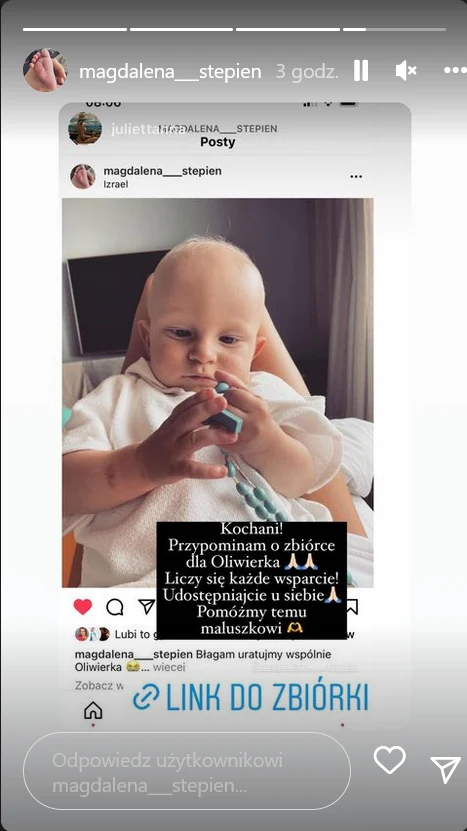
Task: Tap send icon on embedded post
Action: click(x=146, y=607)
